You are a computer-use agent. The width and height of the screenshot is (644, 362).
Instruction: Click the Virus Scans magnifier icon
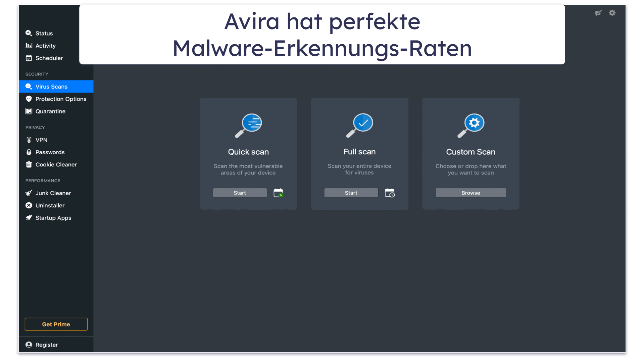tap(29, 87)
